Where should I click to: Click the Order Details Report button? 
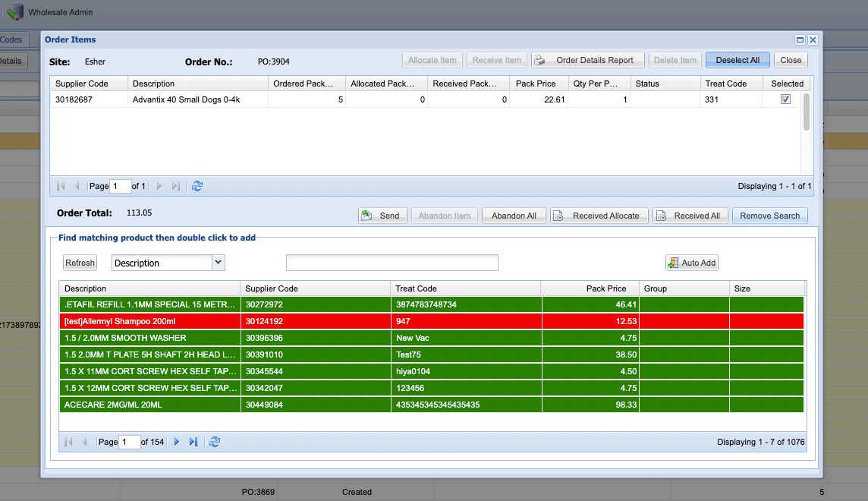(x=588, y=60)
